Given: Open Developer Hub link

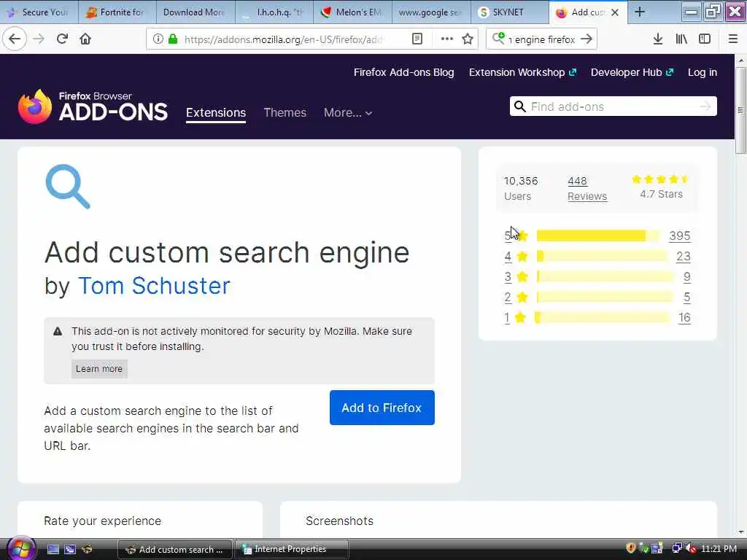Looking at the screenshot, I should (632, 72).
